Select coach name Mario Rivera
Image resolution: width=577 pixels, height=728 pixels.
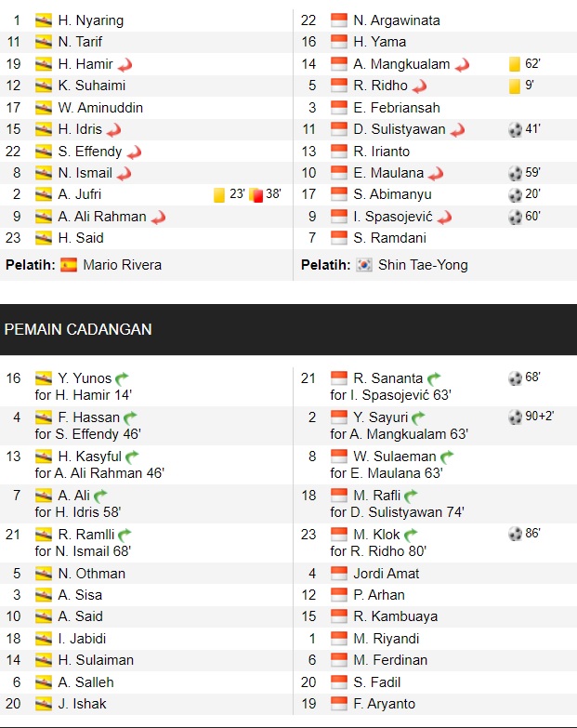(x=123, y=265)
